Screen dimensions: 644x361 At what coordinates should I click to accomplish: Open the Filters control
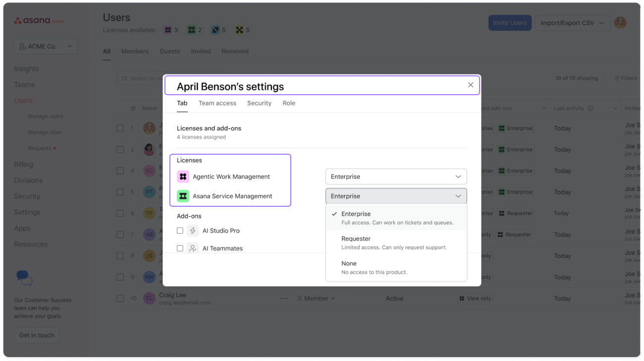coord(626,78)
